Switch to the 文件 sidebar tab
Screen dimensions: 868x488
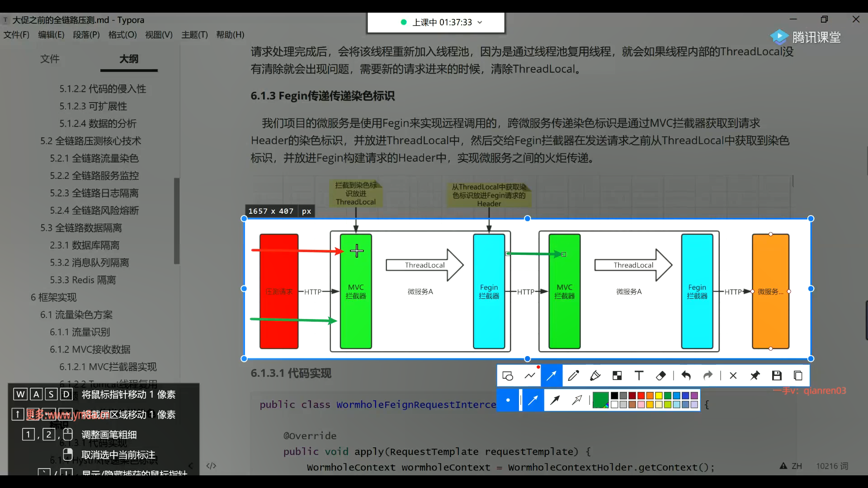click(50, 59)
